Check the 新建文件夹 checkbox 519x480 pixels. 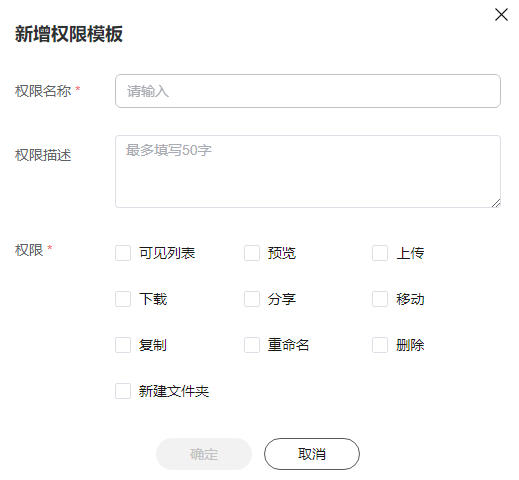[x=123, y=391]
